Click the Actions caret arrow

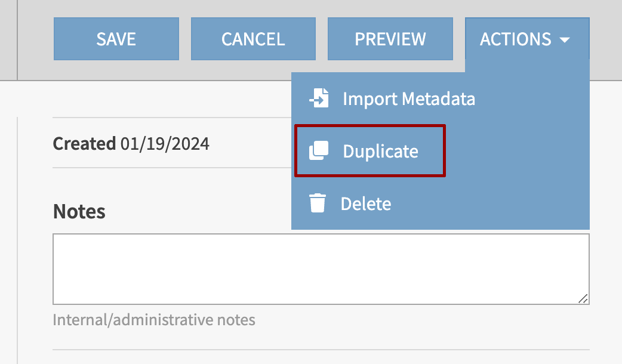click(564, 40)
